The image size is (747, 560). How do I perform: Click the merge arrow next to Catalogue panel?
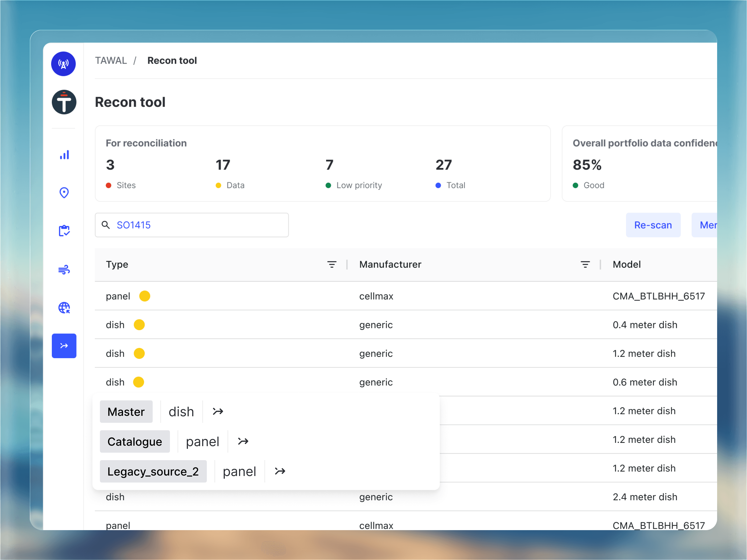(243, 441)
